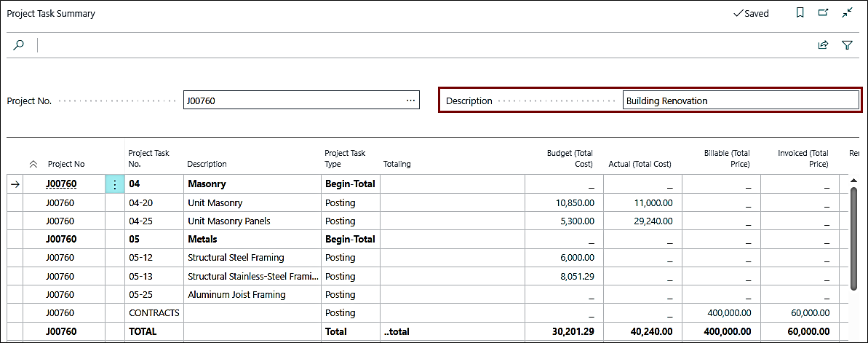Screen dimensions: 868x343
Task: Click actual cost value 29,240.00
Action: (x=653, y=221)
